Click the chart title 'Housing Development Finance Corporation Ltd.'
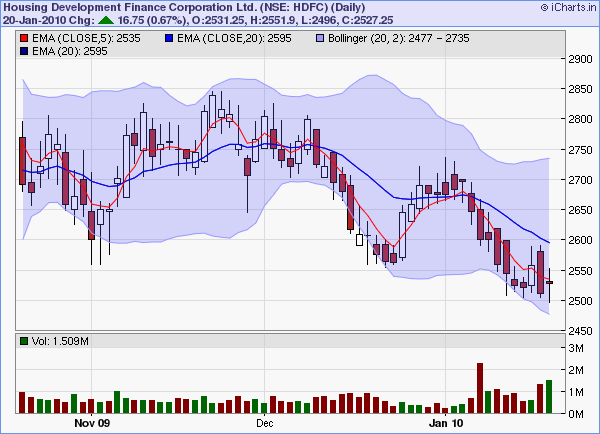600x434 pixels. coord(130,7)
